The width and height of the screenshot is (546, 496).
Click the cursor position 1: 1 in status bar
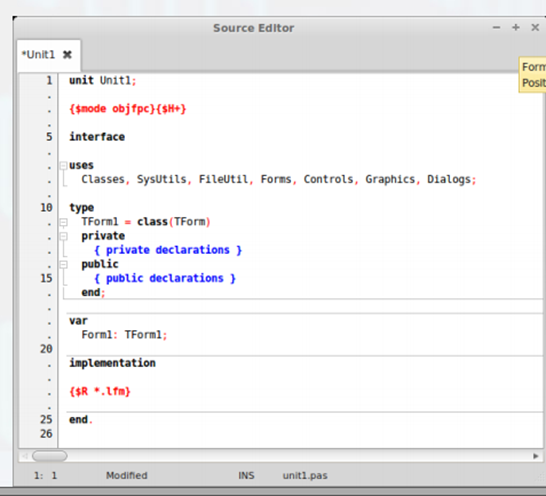click(45, 475)
